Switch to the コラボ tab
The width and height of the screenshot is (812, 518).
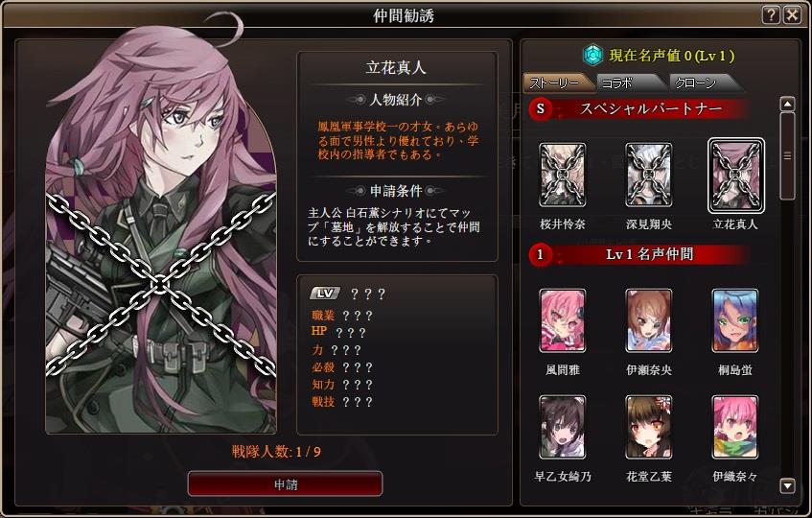click(629, 82)
